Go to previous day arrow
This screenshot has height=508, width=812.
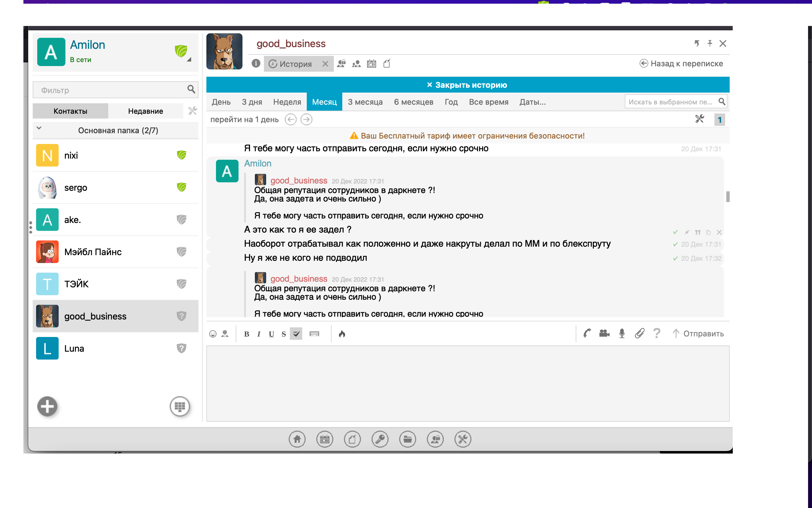point(291,119)
